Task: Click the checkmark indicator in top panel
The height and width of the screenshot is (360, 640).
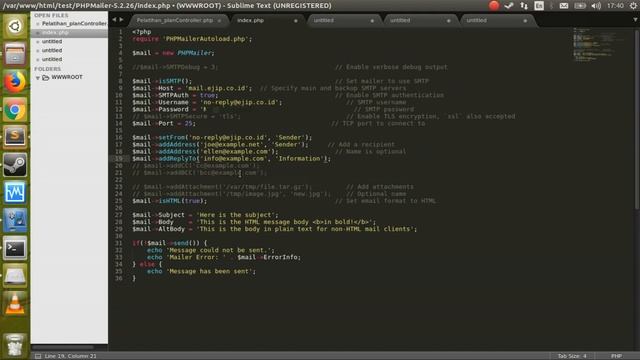Action: pyautogui.click(x=509, y=5)
